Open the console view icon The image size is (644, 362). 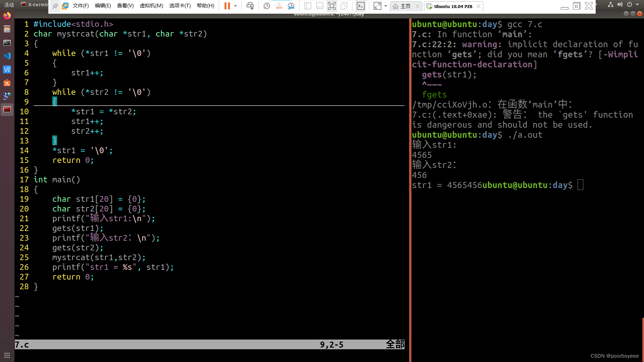pyautogui.click(x=361, y=6)
